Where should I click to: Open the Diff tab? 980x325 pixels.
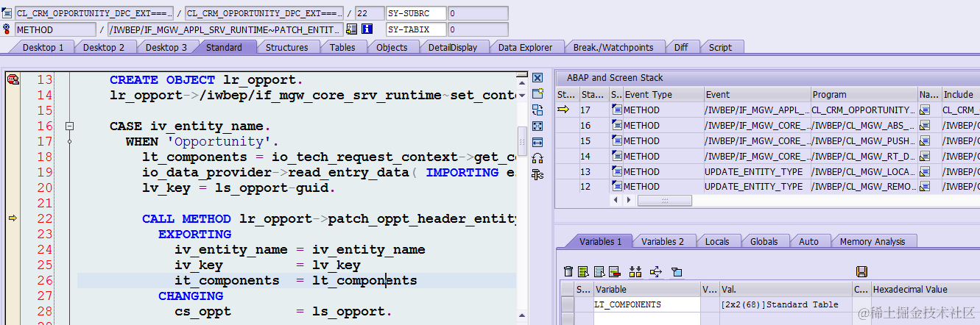[681, 47]
